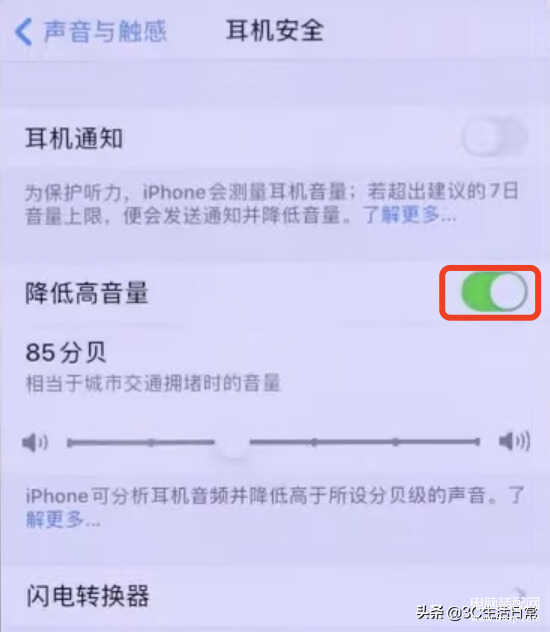Click the decibel slider thumb
The image size is (550, 632).
232,443
